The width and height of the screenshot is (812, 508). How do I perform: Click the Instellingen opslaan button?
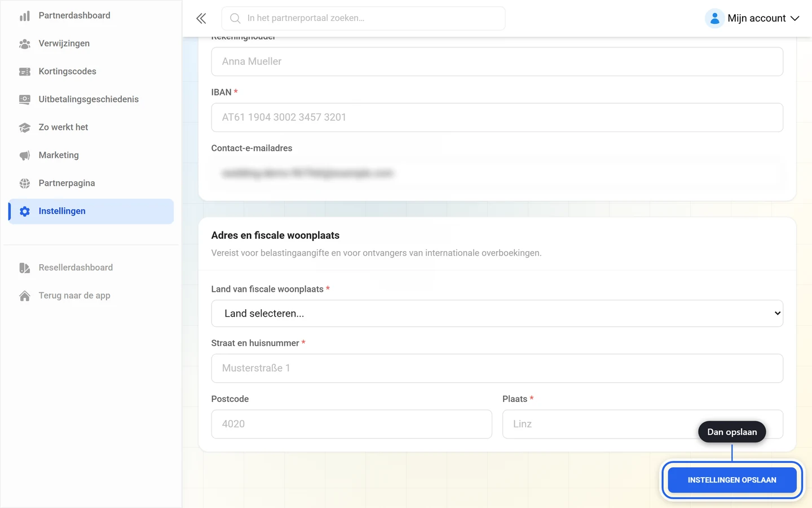click(x=732, y=480)
